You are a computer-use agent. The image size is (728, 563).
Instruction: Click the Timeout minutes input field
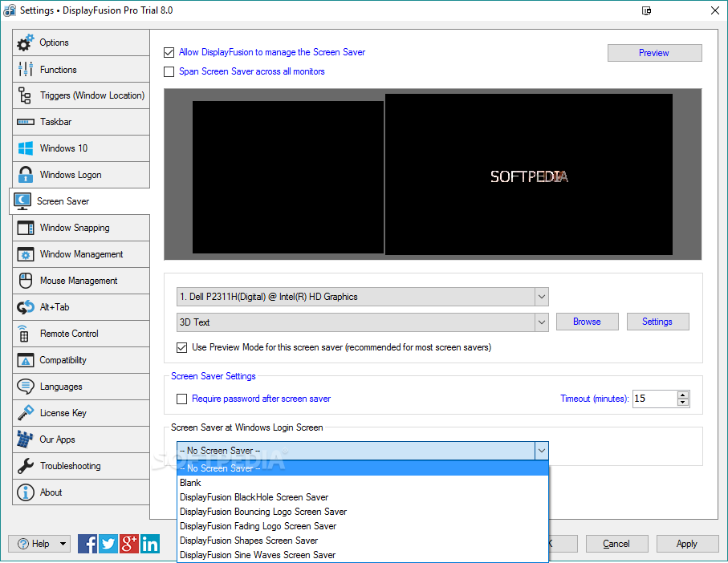tap(655, 399)
